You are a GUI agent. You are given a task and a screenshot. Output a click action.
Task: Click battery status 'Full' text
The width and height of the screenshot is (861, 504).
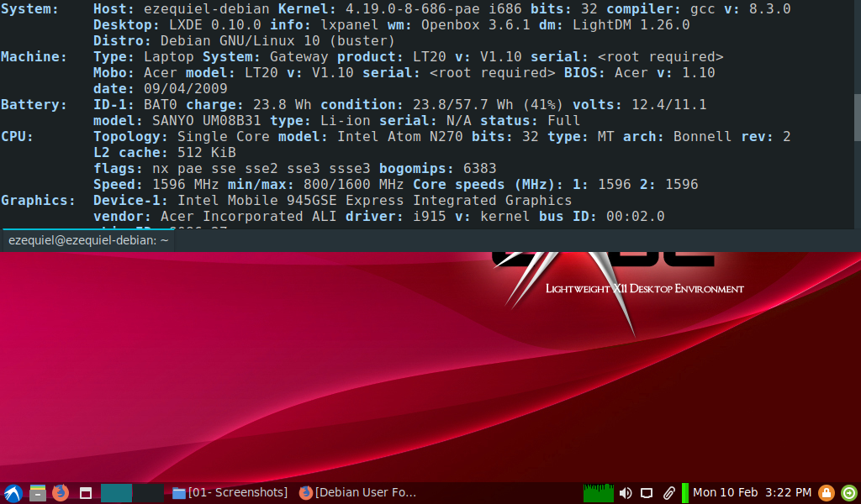[x=564, y=120]
